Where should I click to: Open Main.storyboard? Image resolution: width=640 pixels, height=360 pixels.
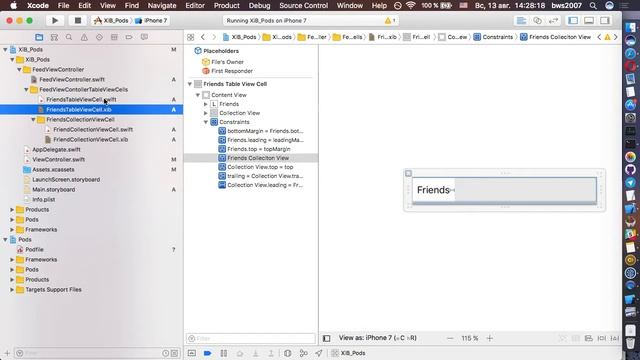(53, 190)
